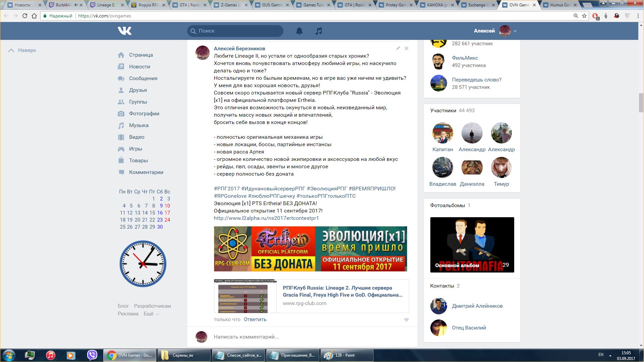Expand the Ещё footer dropdown
644x362 pixels.
(x=151, y=314)
